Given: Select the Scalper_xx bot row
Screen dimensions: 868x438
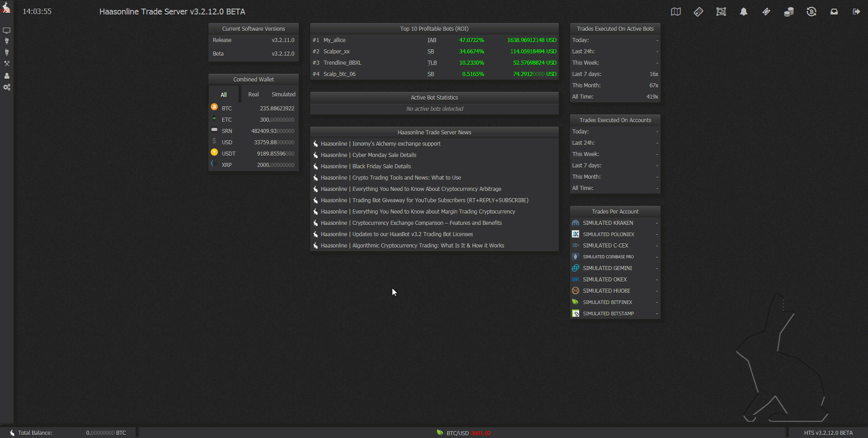Looking at the screenshot, I should pyautogui.click(x=434, y=52).
